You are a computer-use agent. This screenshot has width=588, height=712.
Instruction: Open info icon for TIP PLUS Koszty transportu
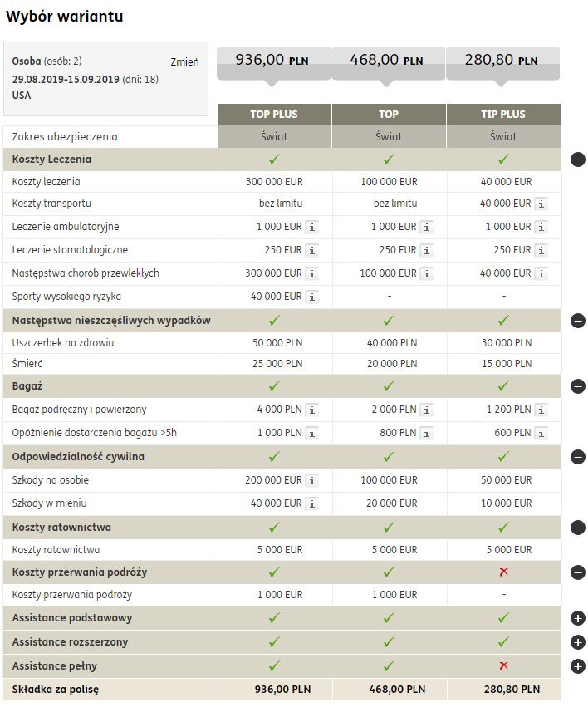point(541,204)
